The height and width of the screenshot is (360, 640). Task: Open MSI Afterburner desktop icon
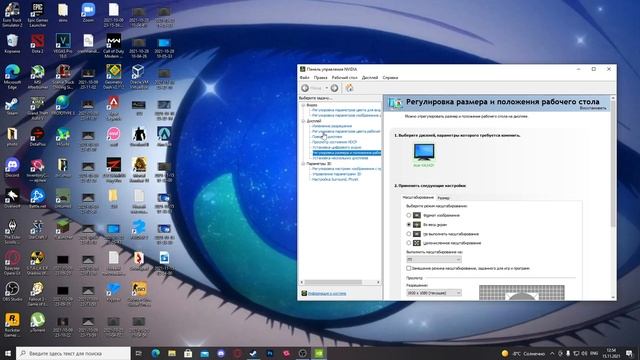[x=38, y=77]
